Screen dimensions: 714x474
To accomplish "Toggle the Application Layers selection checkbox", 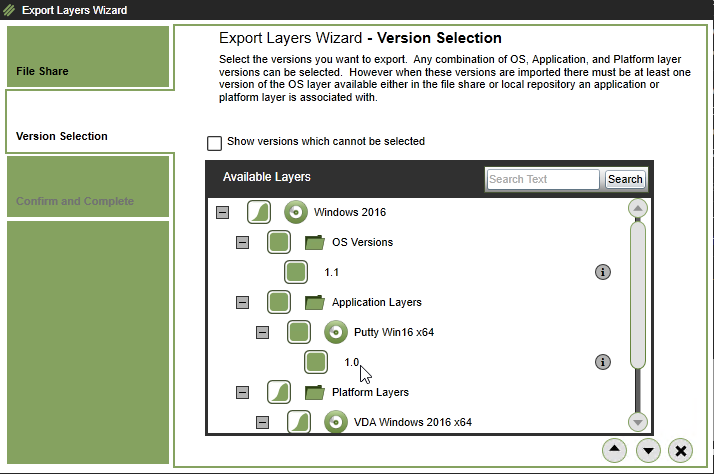I will [x=279, y=302].
